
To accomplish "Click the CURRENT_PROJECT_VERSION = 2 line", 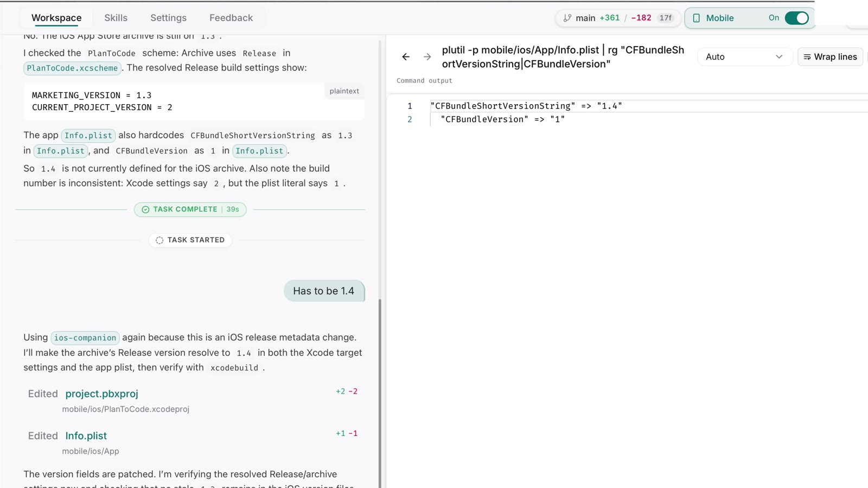I will pos(102,107).
